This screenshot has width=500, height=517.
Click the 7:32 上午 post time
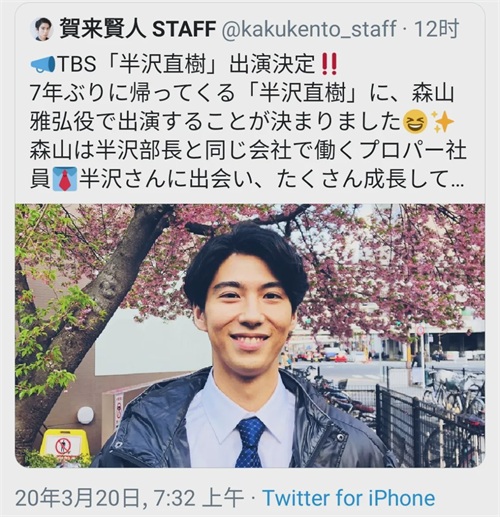pos(199,498)
